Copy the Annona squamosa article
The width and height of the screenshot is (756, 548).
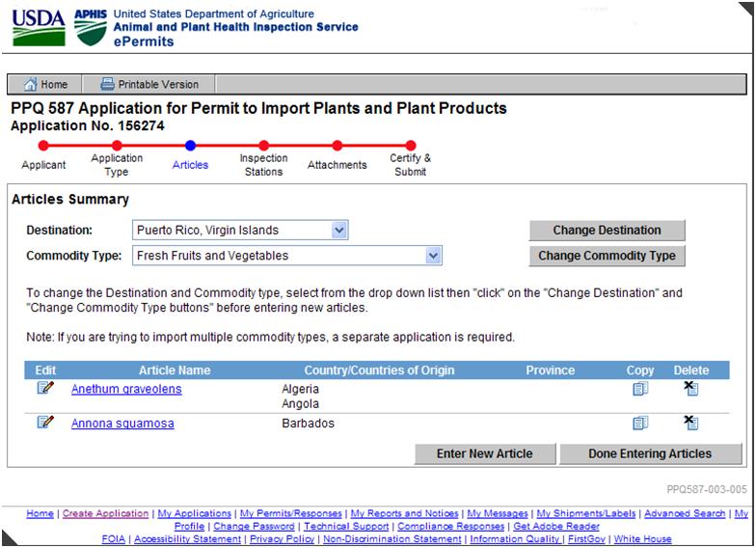[x=640, y=423]
